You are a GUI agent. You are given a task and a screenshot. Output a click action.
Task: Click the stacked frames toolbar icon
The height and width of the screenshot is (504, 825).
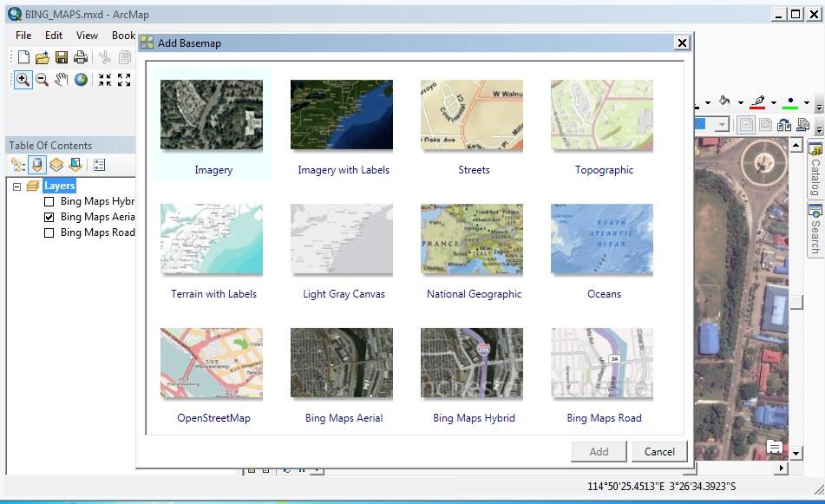click(803, 125)
